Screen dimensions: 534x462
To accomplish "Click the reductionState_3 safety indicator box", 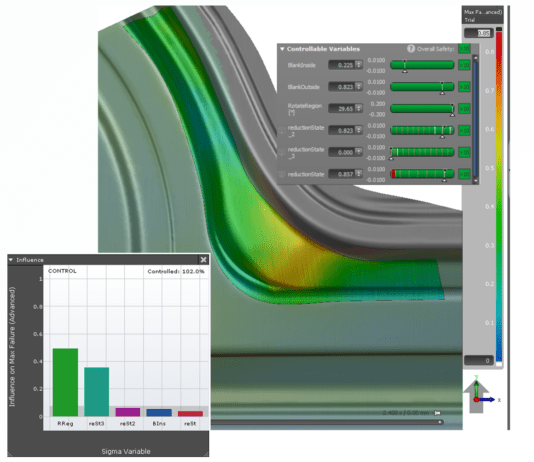I will point(464,152).
